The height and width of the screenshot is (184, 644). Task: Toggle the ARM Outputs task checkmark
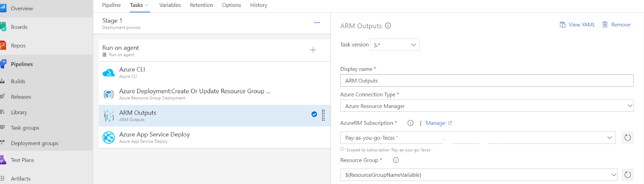tap(314, 114)
